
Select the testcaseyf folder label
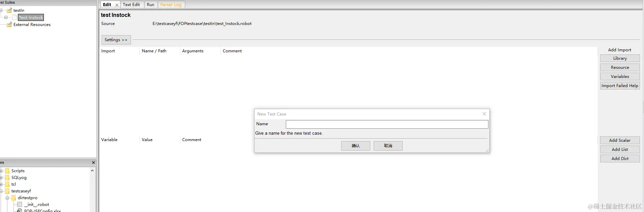(21, 191)
